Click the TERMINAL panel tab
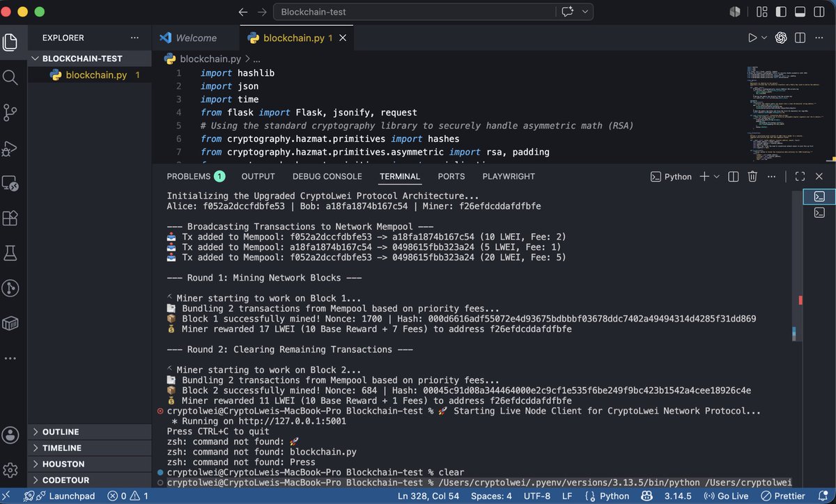The height and width of the screenshot is (504, 836). click(x=400, y=177)
